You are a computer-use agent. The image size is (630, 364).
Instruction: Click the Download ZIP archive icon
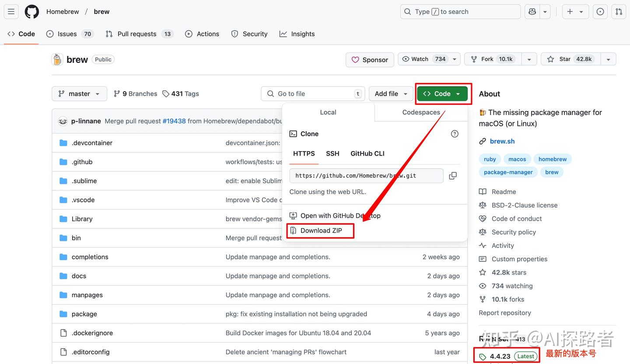(x=293, y=230)
